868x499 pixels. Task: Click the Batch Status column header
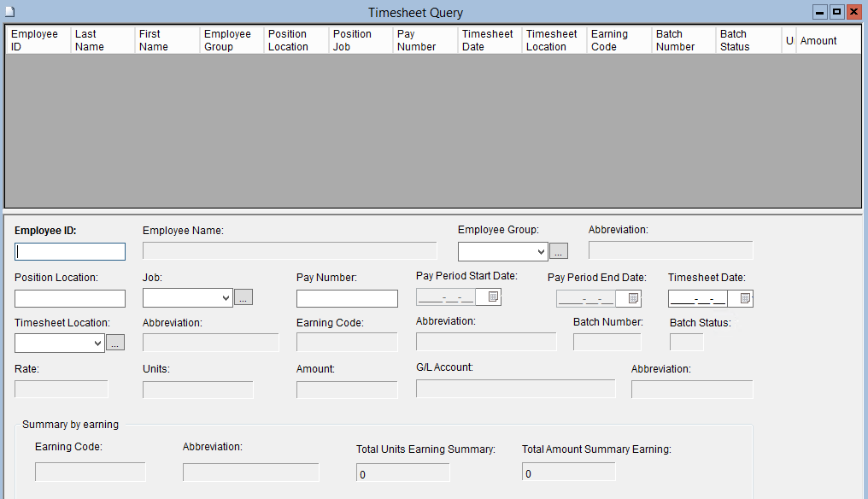748,40
